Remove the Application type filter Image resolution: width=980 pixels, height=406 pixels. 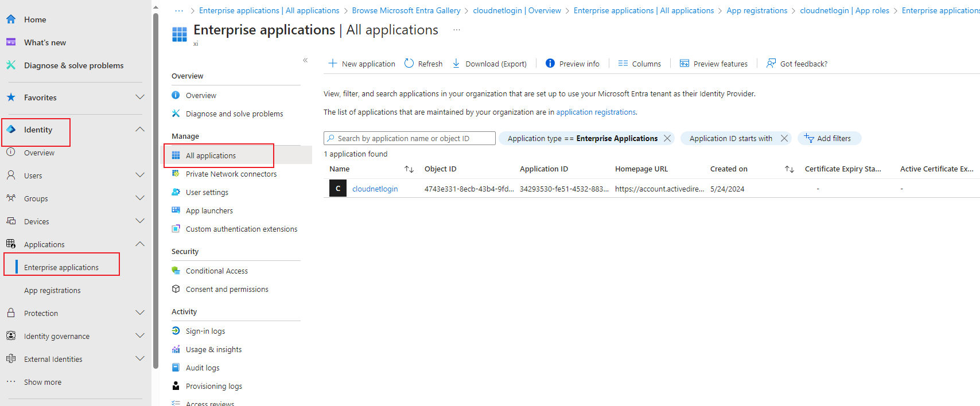[667, 138]
